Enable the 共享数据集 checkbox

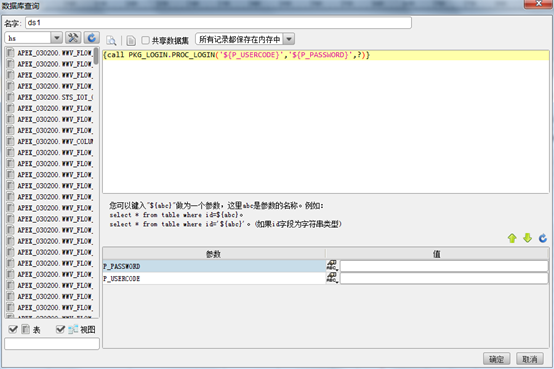click(145, 40)
